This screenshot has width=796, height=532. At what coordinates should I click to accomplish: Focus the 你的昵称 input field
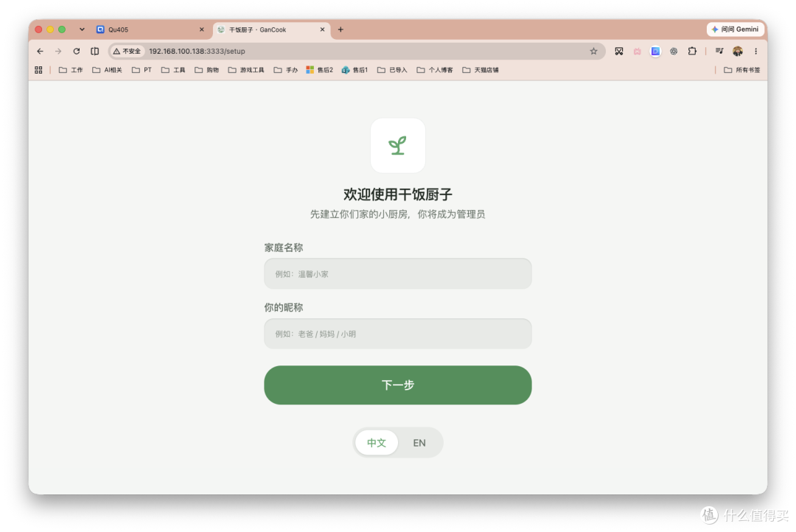(x=397, y=334)
